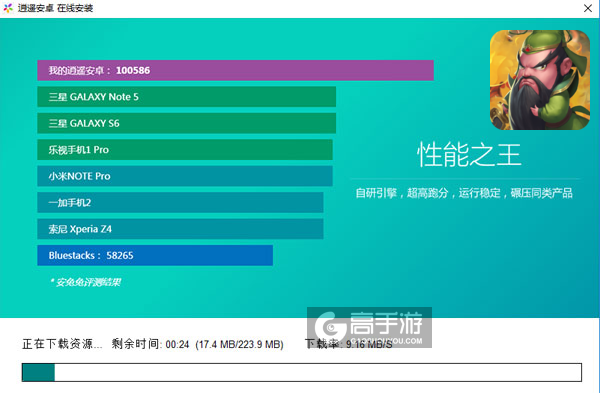Select the 三星 GALAXY Note 5 bar

click(186, 97)
